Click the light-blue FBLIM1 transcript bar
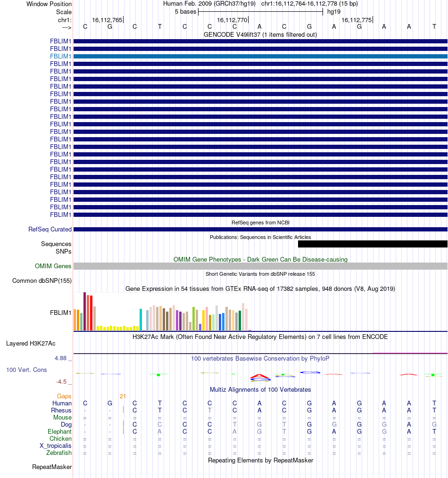This screenshot has width=448, height=478. point(260,56)
